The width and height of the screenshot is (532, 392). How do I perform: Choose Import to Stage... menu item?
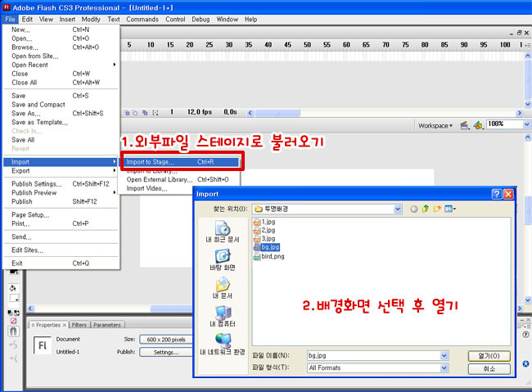click(180, 162)
